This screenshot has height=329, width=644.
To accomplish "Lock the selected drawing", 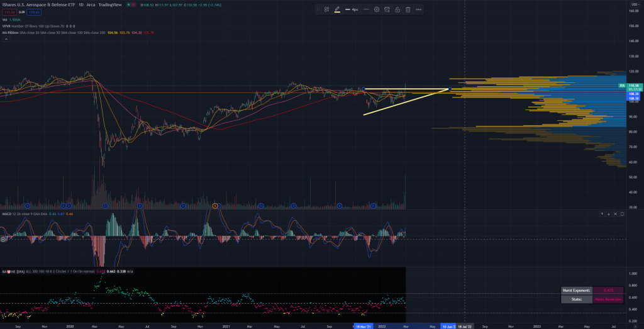I will pyautogui.click(x=397, y=9).
